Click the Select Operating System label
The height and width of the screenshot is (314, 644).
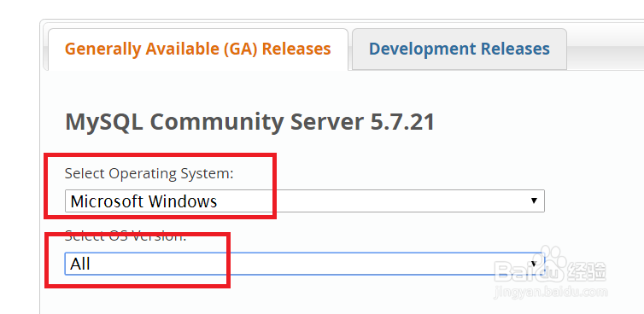coord(149,173)
